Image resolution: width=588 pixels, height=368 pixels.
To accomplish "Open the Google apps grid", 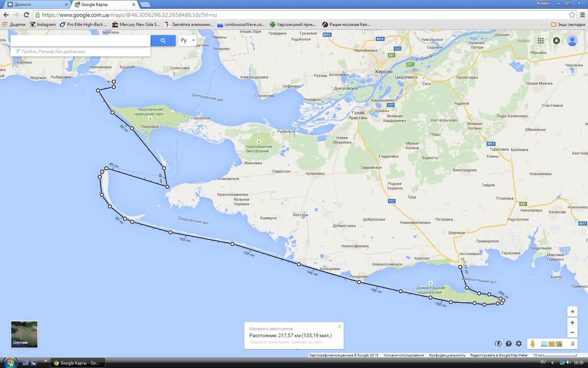I will [541, 40].
